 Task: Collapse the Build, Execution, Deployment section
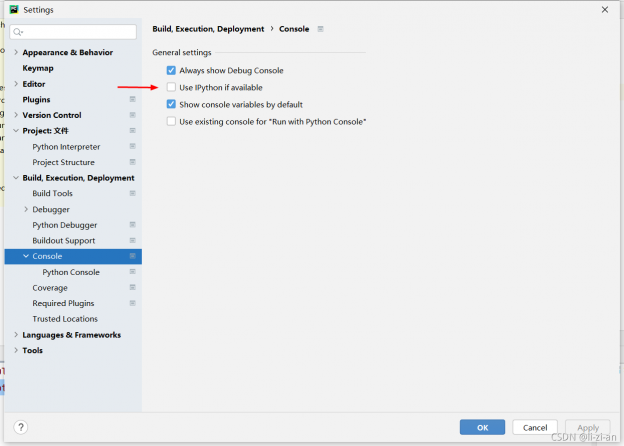(16, 178)
